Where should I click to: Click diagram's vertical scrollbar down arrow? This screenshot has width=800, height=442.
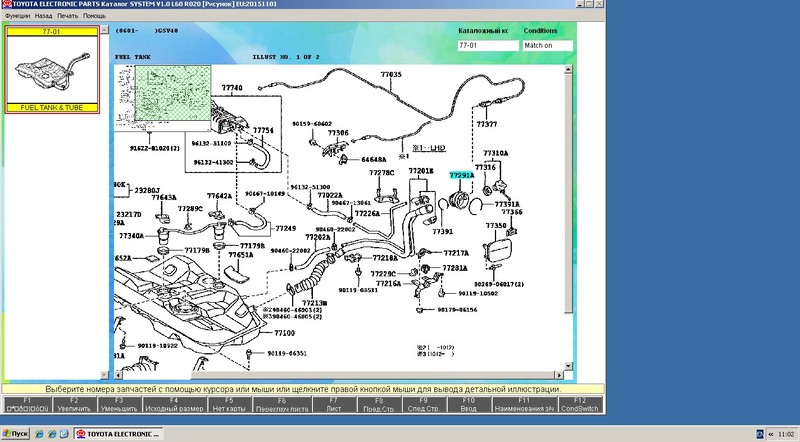(568, 366)
